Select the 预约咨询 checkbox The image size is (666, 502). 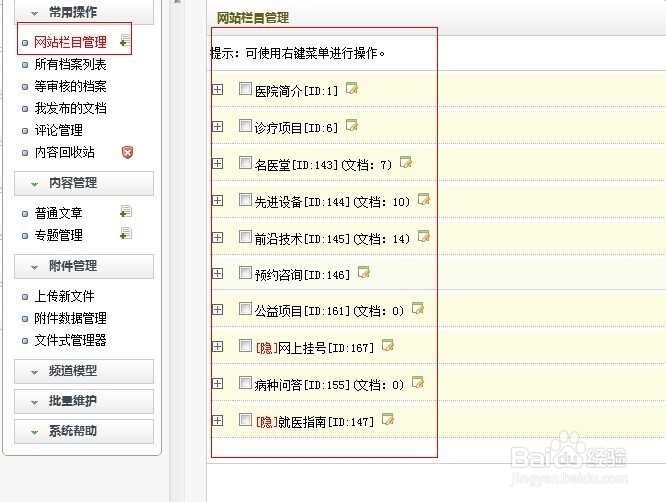245,272
